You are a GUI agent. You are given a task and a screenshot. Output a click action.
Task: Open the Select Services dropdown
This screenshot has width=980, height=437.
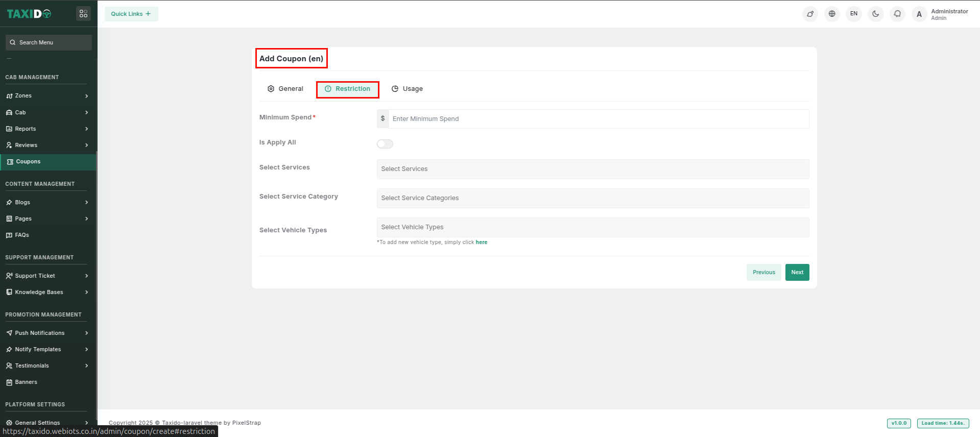click(592, 169)
